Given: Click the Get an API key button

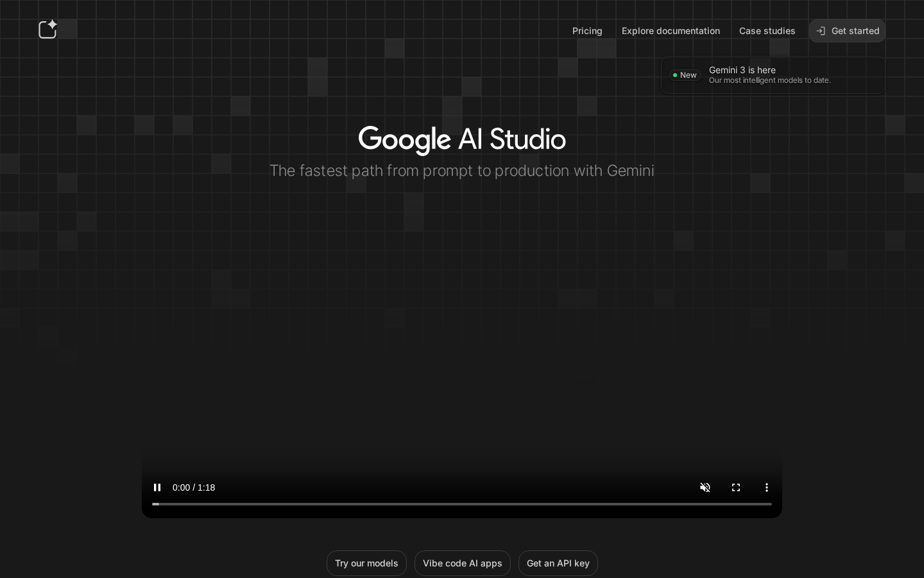Looking at the screenshot, I should 558,563.
